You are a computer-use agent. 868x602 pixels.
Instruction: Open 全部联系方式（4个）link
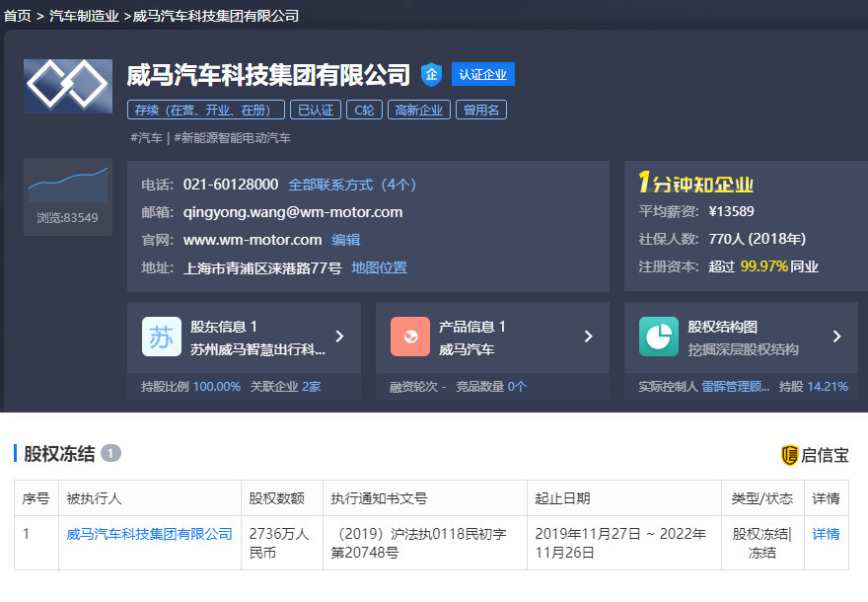point(352,185)
